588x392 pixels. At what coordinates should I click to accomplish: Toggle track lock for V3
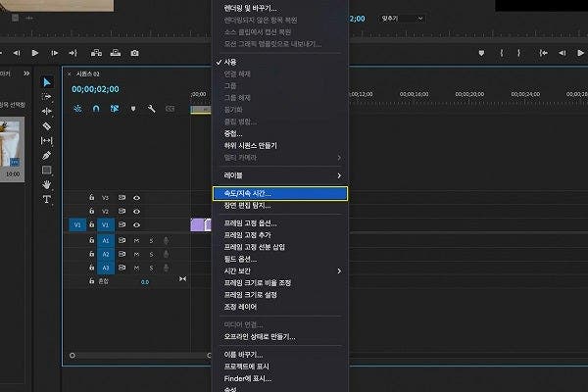pyautogui.click(x=91, y=197)
